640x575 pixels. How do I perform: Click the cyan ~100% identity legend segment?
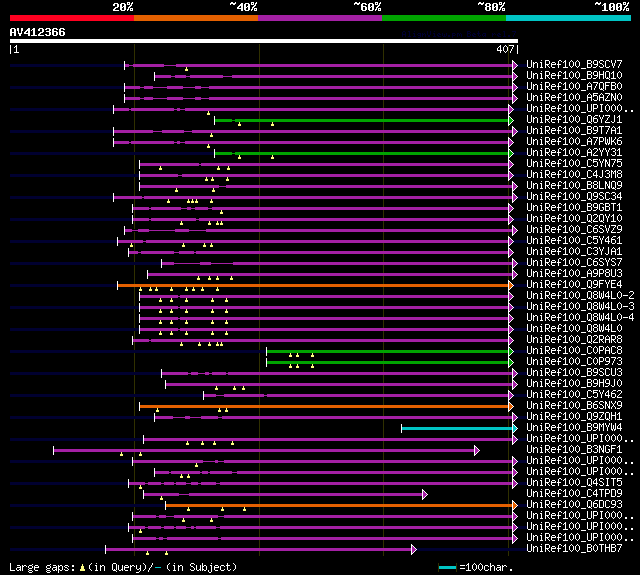(569, 18)
